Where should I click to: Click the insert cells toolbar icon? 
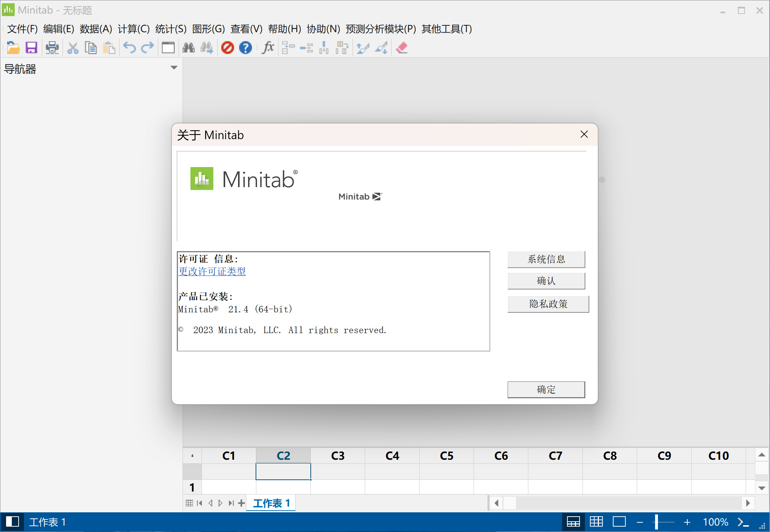288,48
